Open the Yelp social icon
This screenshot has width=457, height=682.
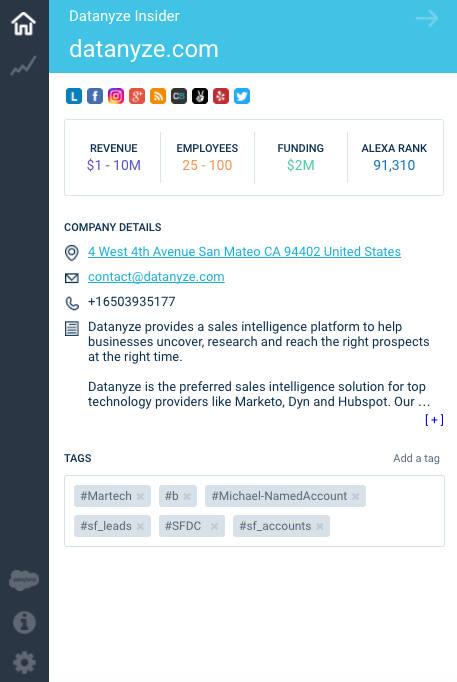tap(221, 96)
